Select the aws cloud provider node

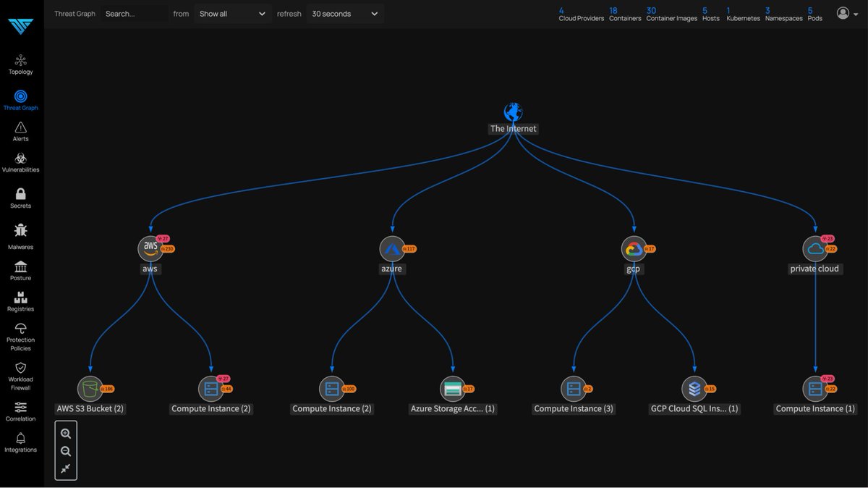[150, 248]
